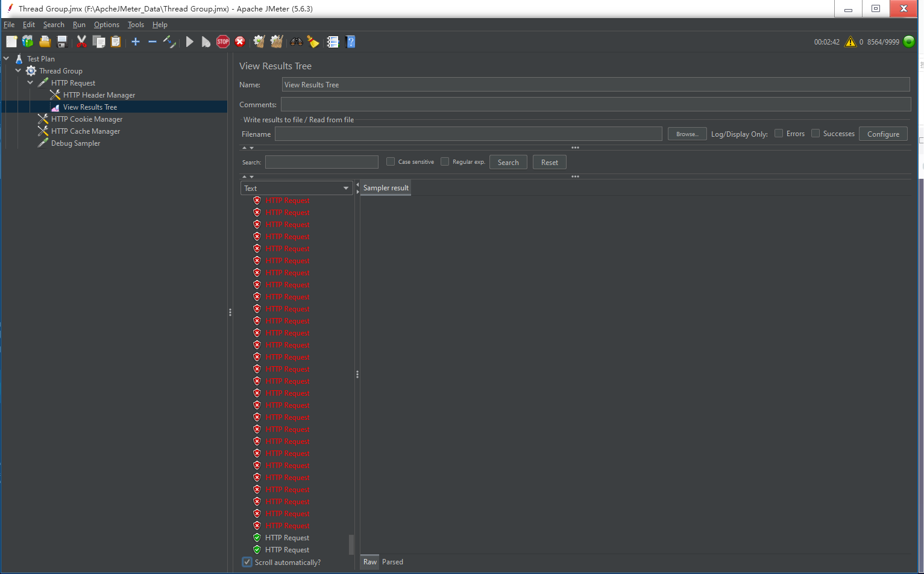Collapse the HTTP Request tree node
Viewport: 924px width, 574px height.
pos(30,83)
